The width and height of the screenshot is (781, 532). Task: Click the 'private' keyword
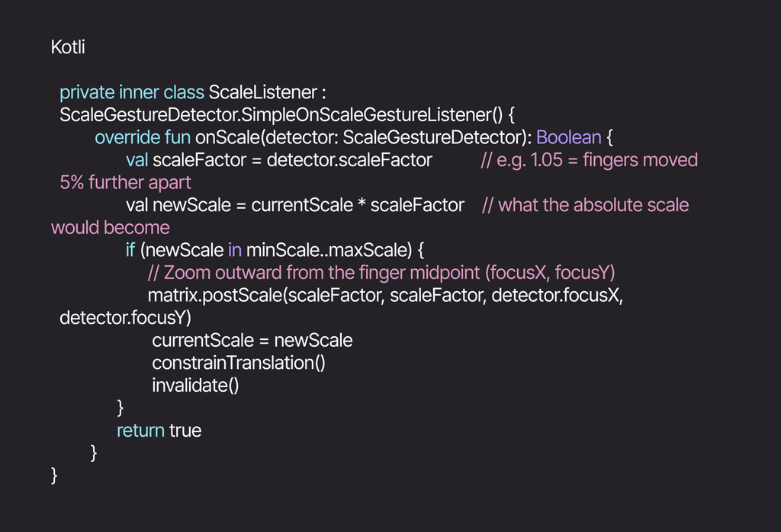[87, 92]
